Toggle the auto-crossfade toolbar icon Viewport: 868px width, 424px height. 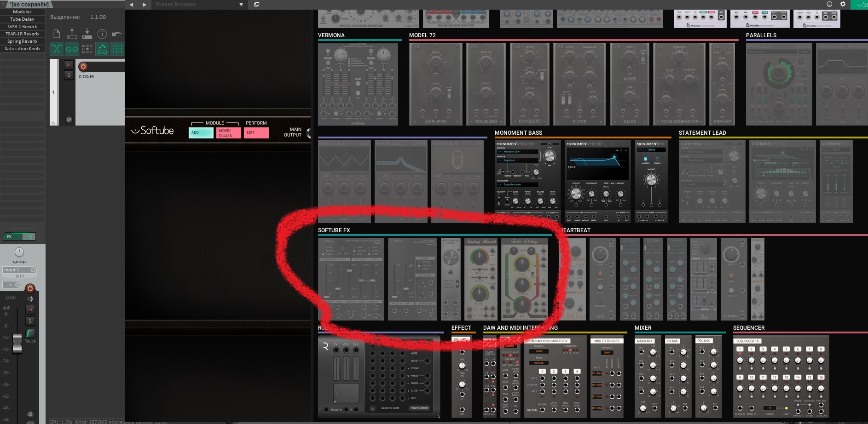(x=57, y=49)
